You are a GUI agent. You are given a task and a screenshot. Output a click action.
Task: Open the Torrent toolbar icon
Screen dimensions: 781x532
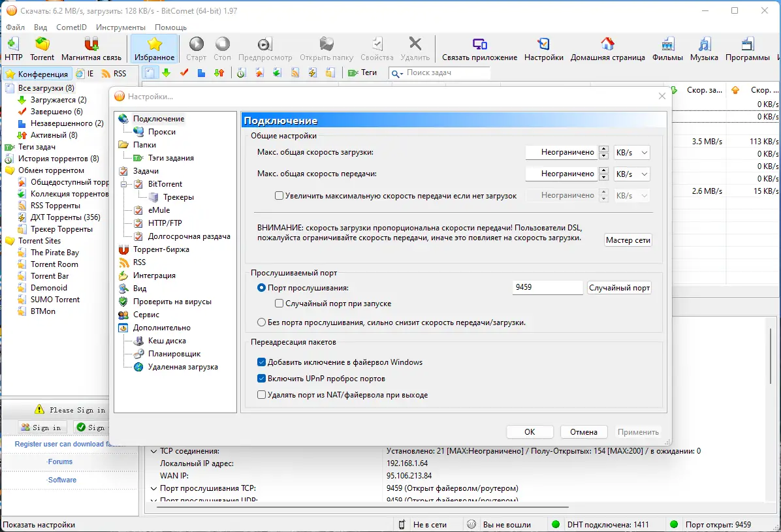(x=42, y=49)
